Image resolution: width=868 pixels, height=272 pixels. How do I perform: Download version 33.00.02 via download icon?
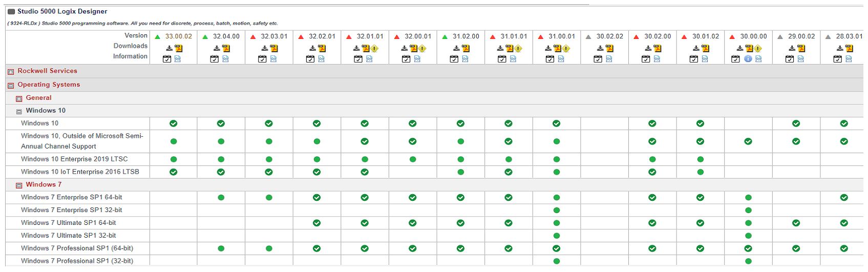click(x=169, y=48)
